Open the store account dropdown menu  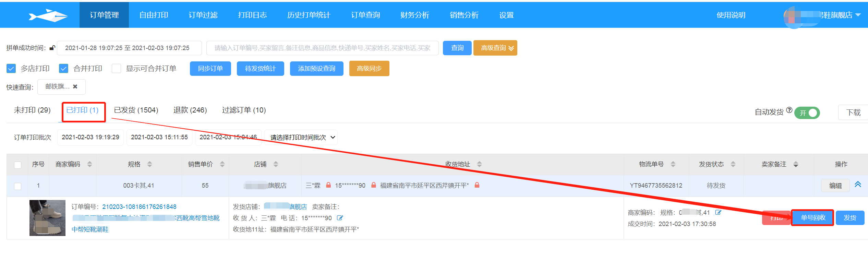tap(858, 15)
